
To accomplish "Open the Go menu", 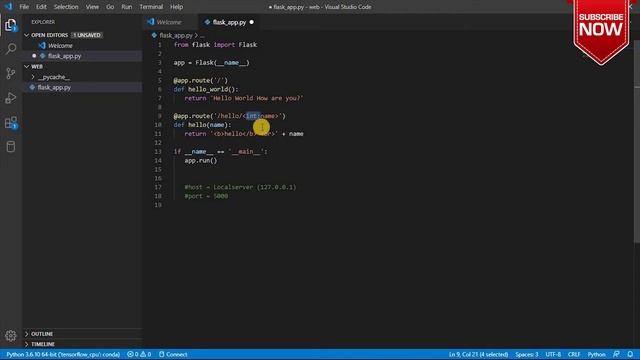I will tap(110, 7).
